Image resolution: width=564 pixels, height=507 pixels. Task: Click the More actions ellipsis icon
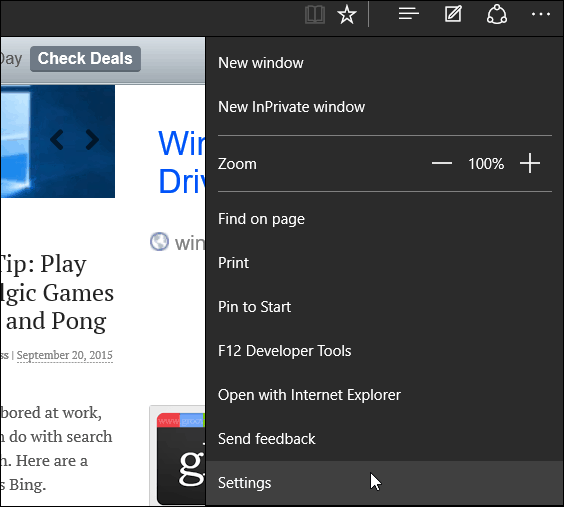[x=541, y=14]
